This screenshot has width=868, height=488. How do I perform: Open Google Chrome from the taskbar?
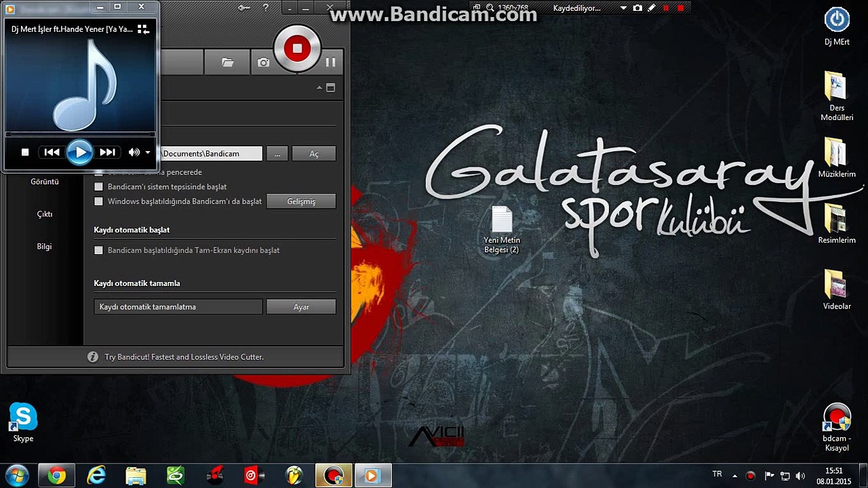[x=56, y=476]
